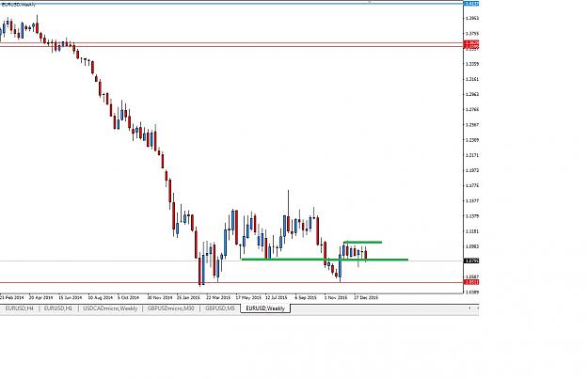
Task: Click the 6 Sep 2015 date label
Action: pos(306,298)
